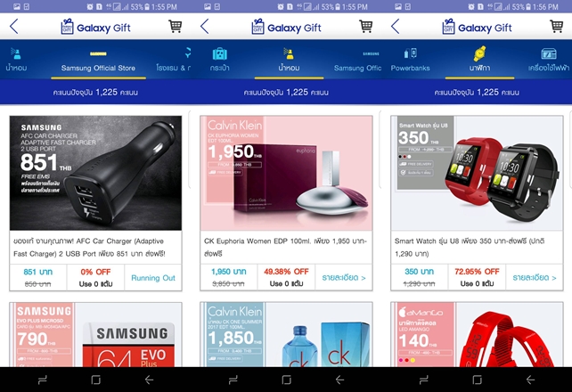Open รายละเอียด details for CK Euphoria
The image size is (572, 392).
[344, 277]
